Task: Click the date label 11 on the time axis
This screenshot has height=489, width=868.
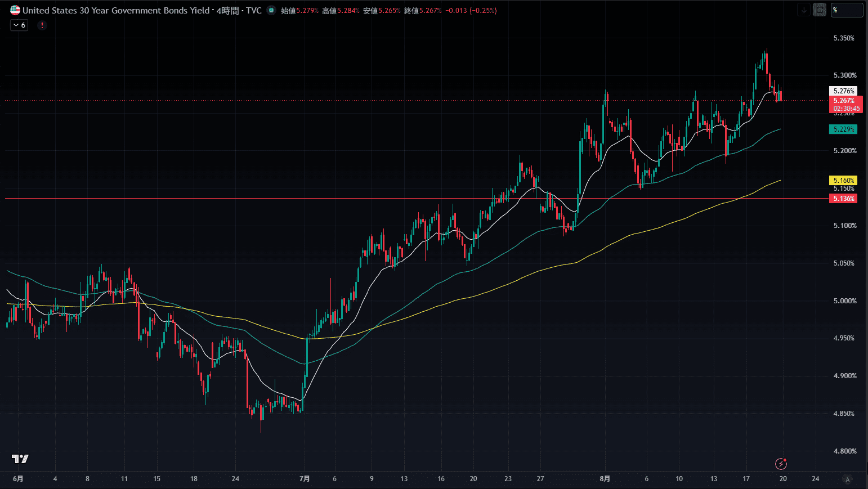Action: coord(124,479)
